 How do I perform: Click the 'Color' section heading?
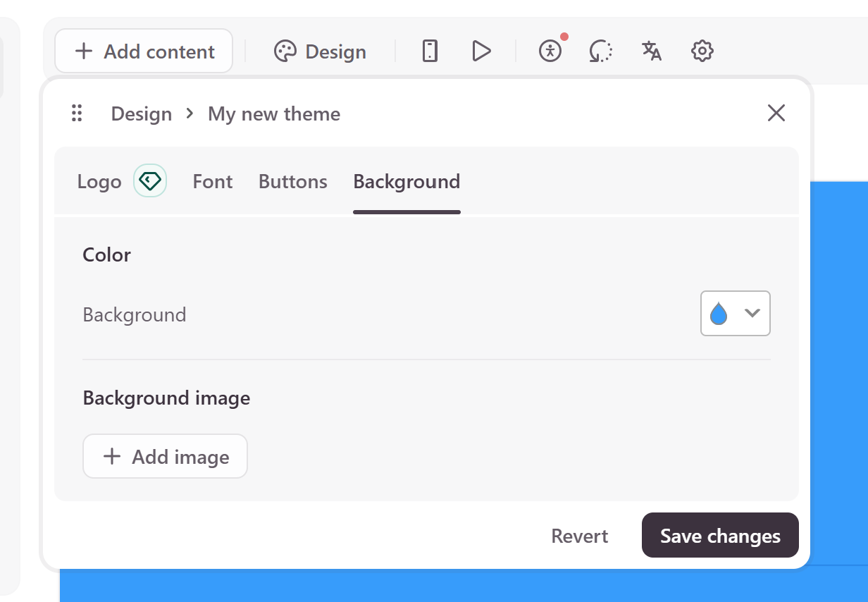(107, 254)
